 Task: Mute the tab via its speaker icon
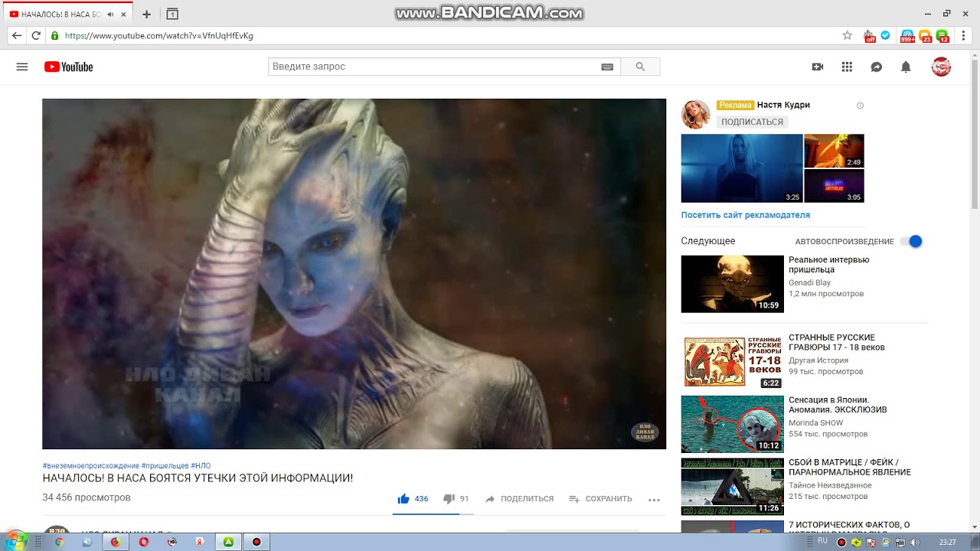point(111,15)
